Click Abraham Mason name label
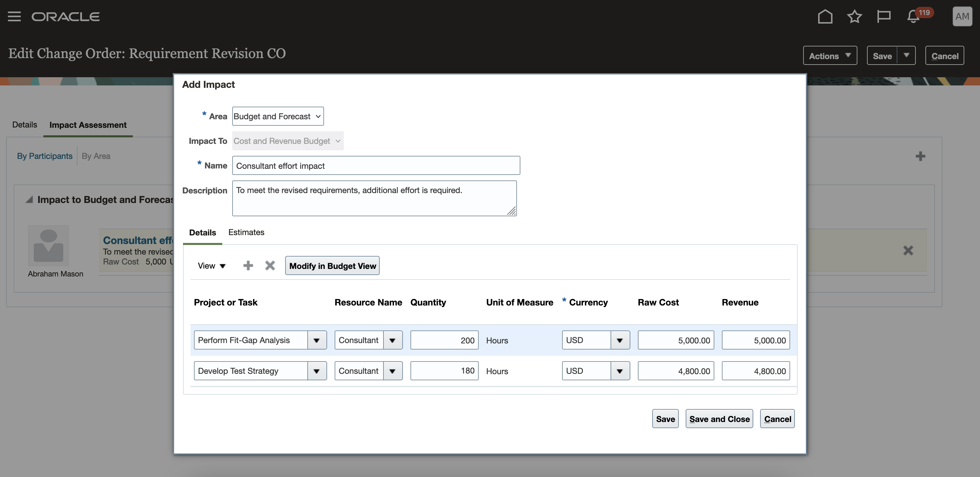Viewport: 980px width, 477px height. click(55, 274)
